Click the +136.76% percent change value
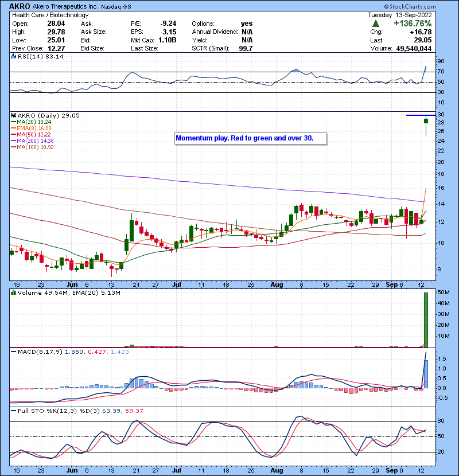The height and width of the screenshot is (476, 459). (413, 24)
